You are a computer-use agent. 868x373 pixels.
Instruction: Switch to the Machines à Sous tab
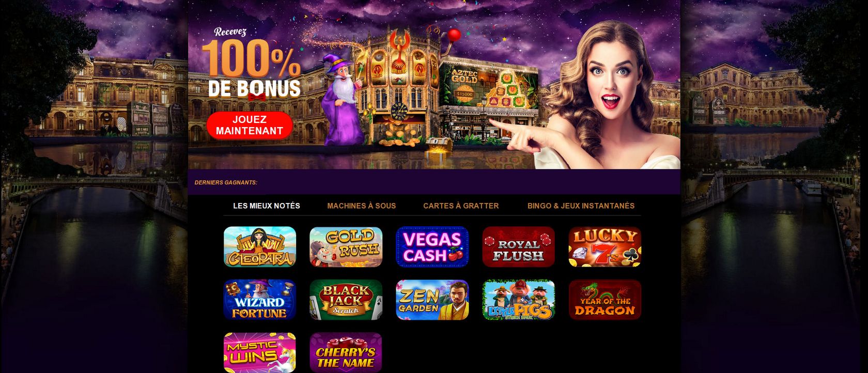362,206
